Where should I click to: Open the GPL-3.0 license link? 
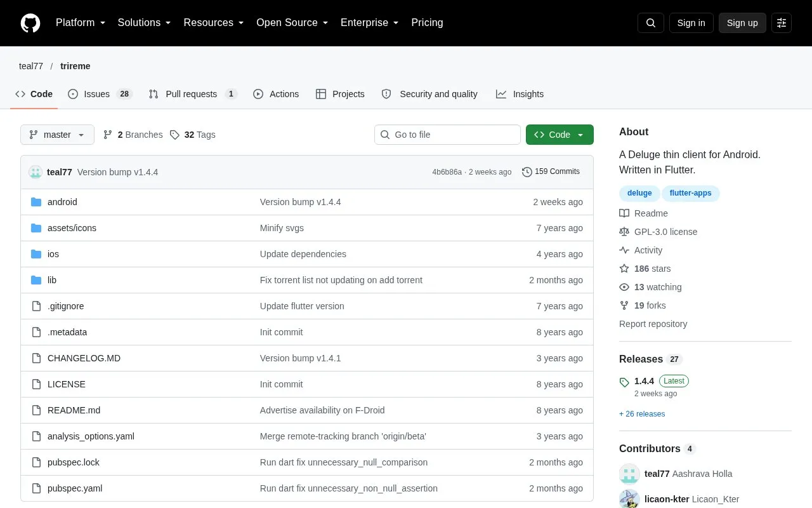pos(658,232)
